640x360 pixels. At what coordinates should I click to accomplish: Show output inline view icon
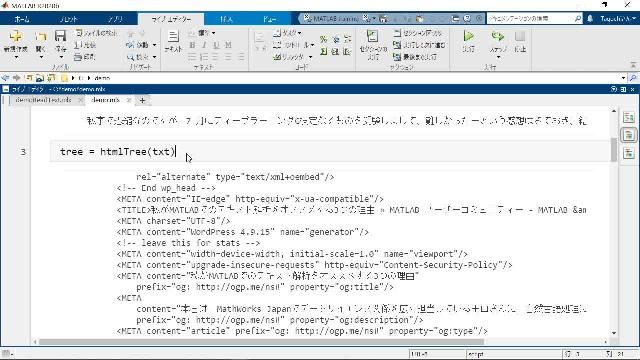click(x=629, y=135)
